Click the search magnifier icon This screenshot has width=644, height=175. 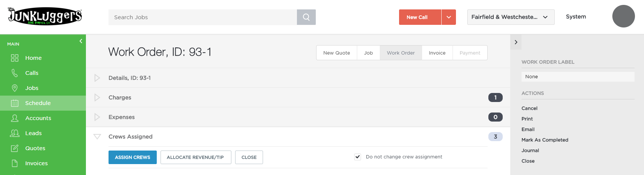pos(306,17)
